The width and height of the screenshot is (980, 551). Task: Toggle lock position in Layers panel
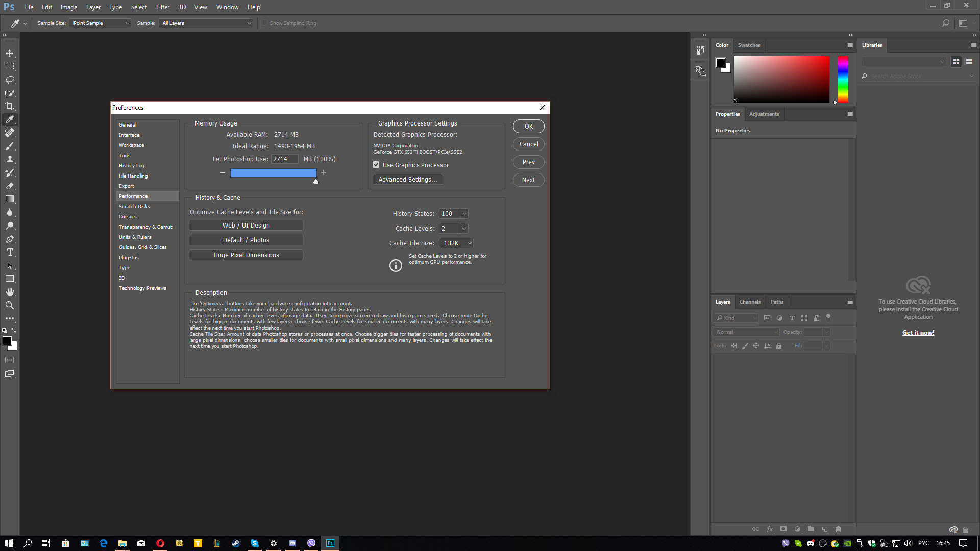pyautogui.click(x=756, y=346)
